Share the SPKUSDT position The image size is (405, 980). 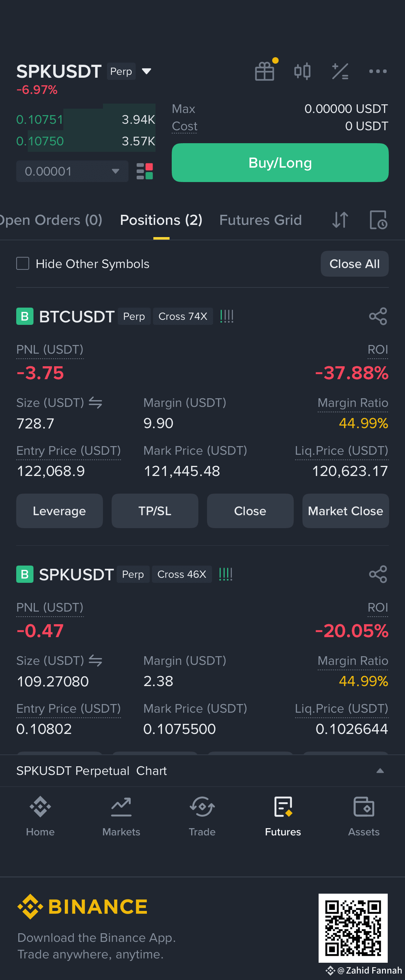[378, 574]
